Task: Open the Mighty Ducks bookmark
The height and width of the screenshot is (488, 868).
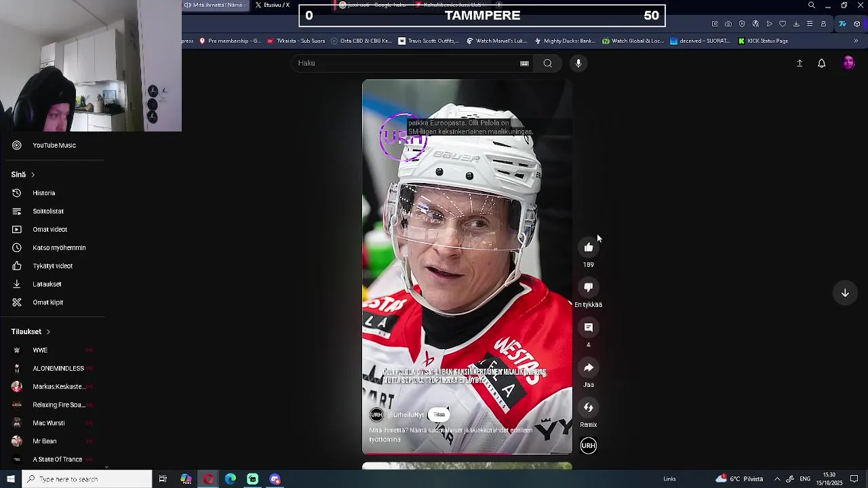Action: point(565,41)
